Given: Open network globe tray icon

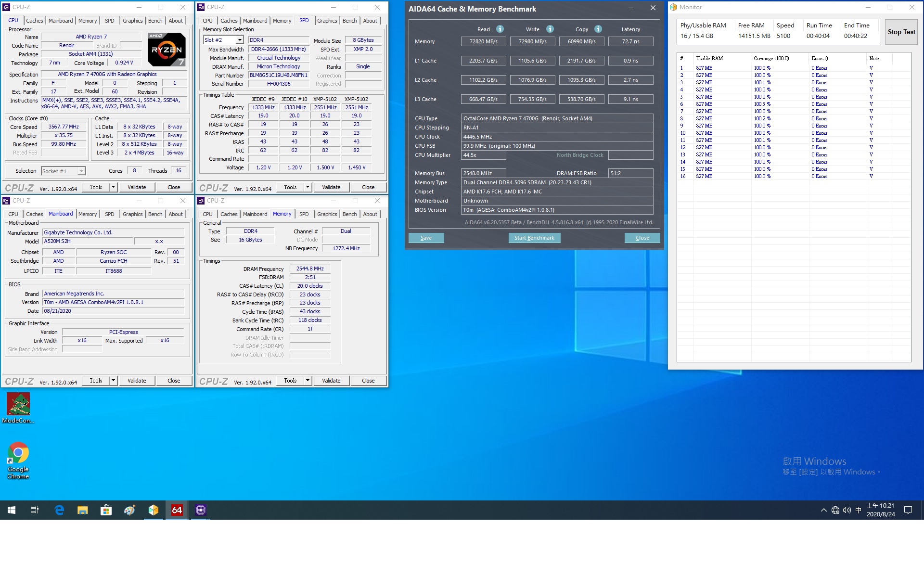Looking at the screenshot, I should 835,510.
